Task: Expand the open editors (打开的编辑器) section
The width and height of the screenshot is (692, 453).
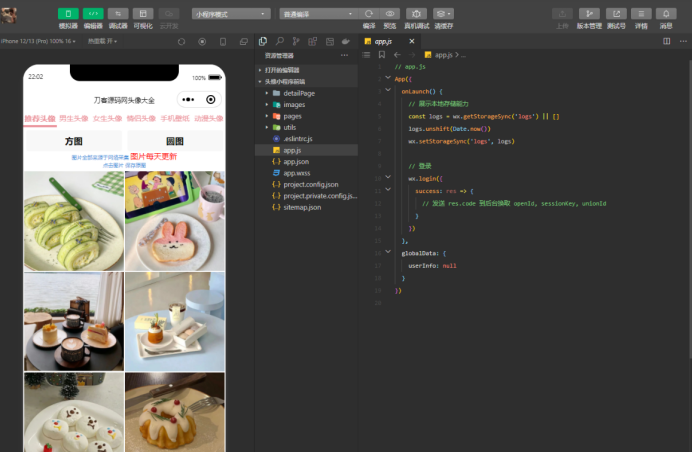Action: [x=306, y=70]
